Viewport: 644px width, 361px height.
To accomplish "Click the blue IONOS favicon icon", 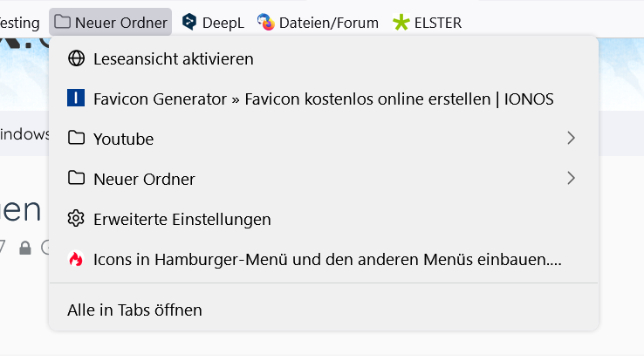I will [x=76, y=99].
